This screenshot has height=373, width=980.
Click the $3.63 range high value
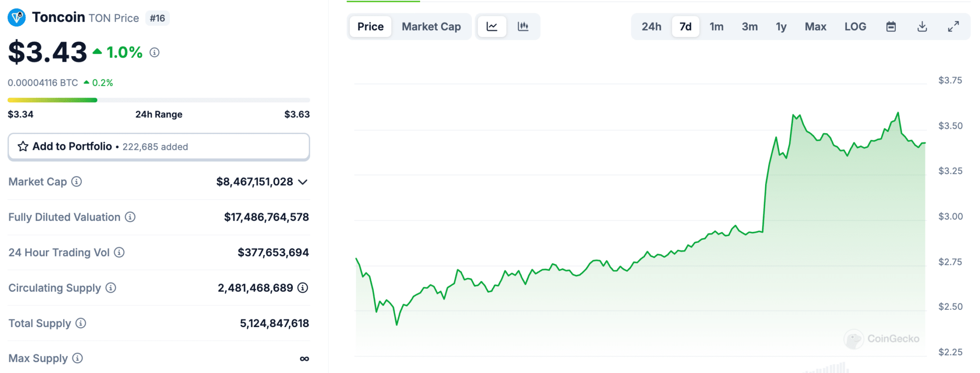(x=297, y=114)
